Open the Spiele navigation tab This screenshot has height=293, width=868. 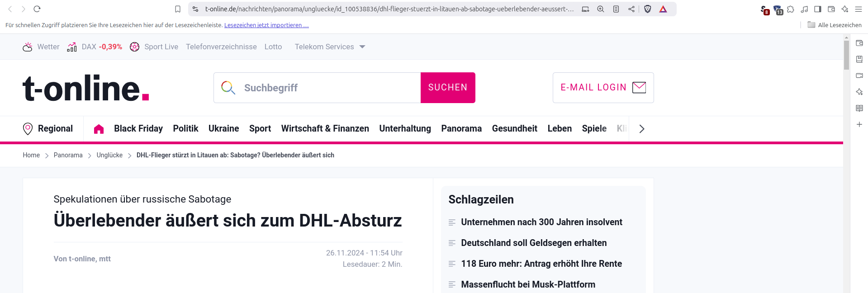(x=594, y=128)
